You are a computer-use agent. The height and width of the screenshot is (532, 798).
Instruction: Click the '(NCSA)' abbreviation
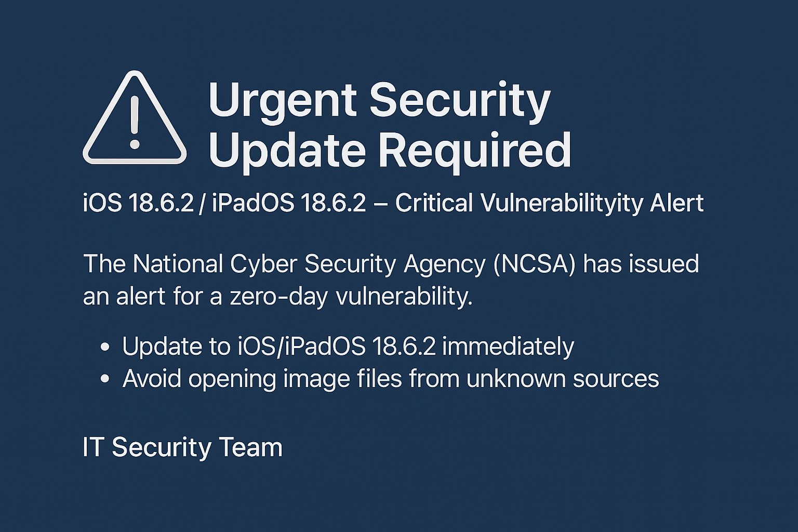pos(535,264)
